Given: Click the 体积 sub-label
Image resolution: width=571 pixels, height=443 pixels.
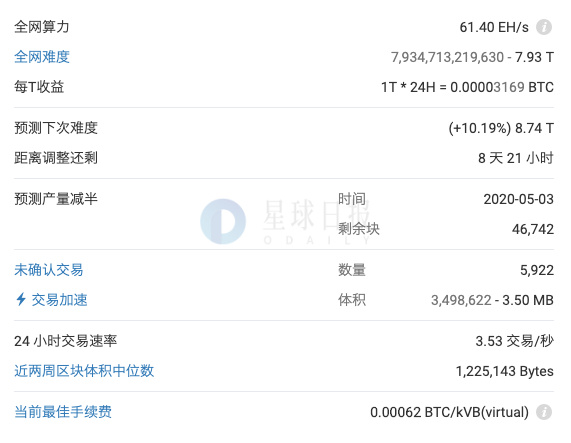Looking at the screenshot, I should click(352, 300).
